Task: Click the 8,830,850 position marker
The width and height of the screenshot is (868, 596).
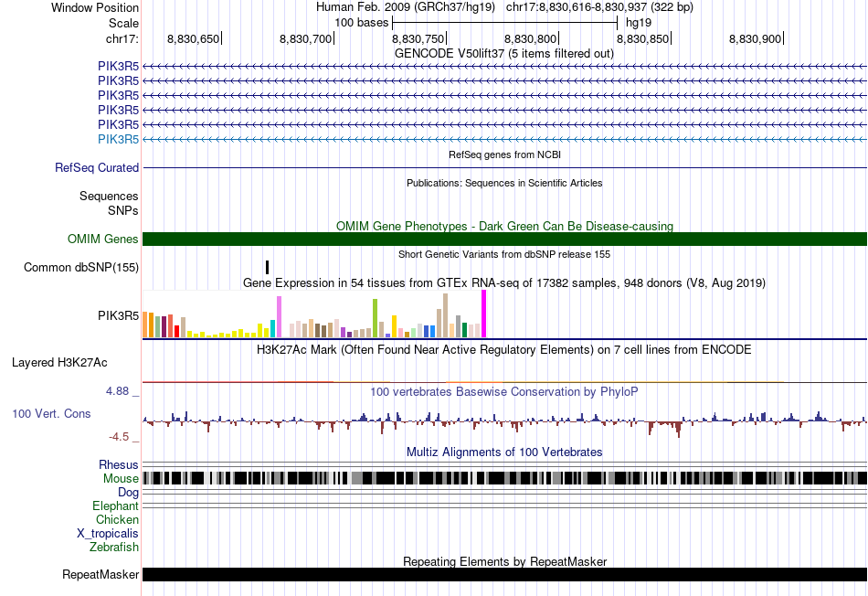Action: 642,38
